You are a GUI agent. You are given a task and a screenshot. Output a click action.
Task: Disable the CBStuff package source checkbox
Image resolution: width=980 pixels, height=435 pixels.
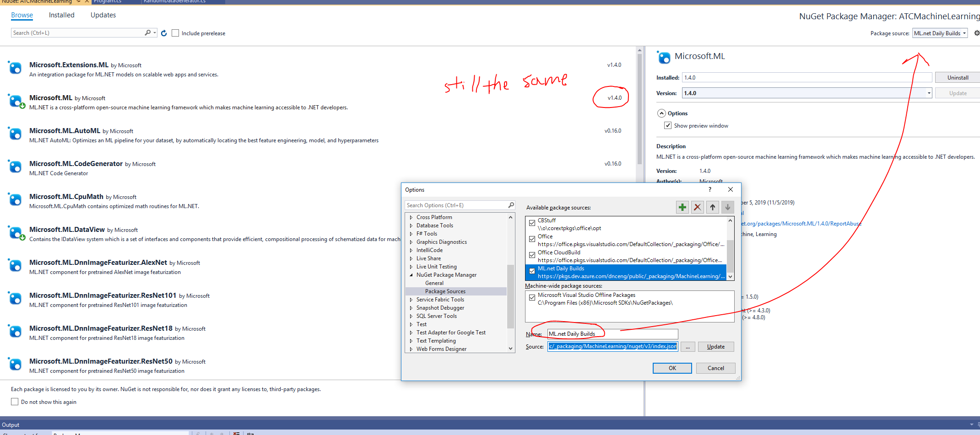(x=532, y=223)
